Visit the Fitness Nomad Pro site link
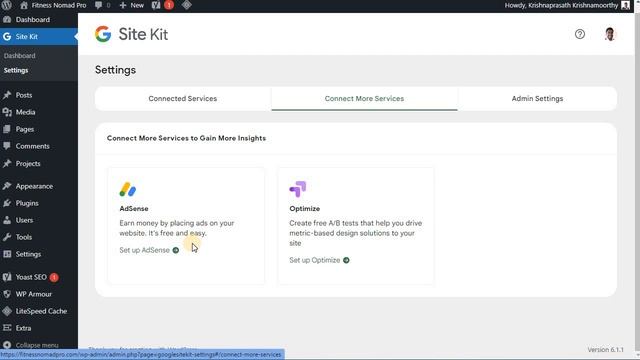Screen dimensions: 640x360 [x=53, y=5]
